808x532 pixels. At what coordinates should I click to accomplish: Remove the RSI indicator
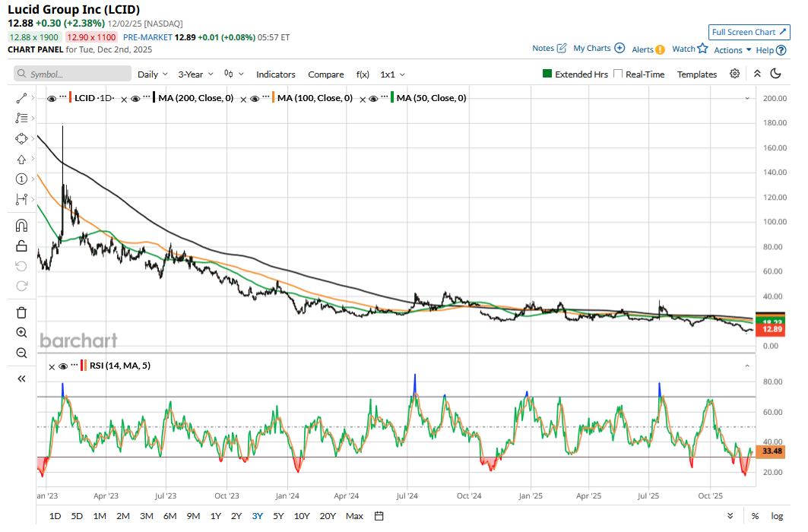(x=52, y=367)
